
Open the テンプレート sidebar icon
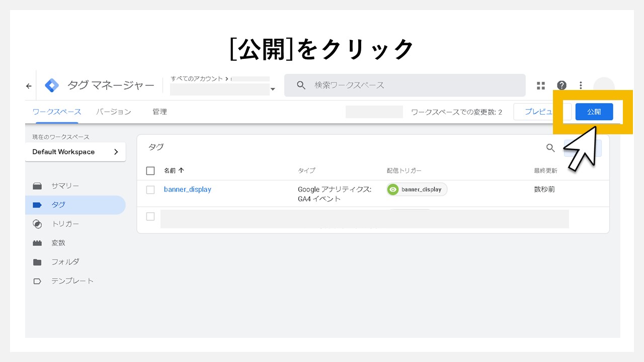[38, 281]
